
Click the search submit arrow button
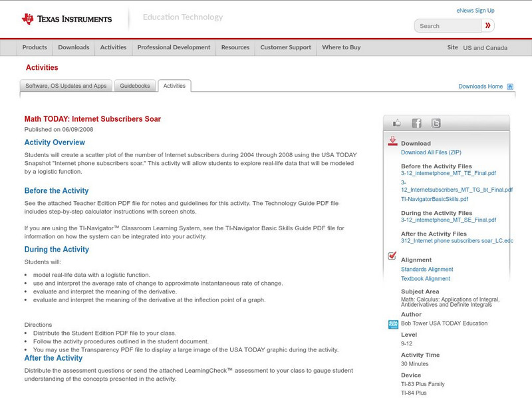point(488,25)
